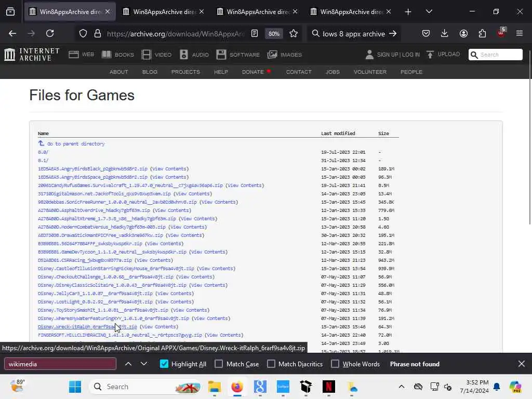Viewport: 532px width, 399px height.
Task: Open tracking protection shield icon
Action: (83, 34)
